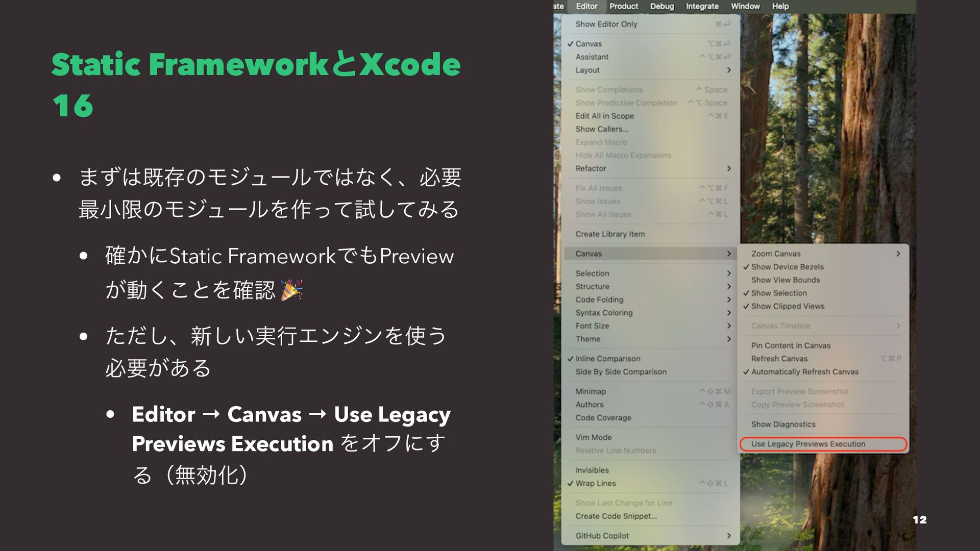Open the Editor menu in menu bar

tap(586, 6)
